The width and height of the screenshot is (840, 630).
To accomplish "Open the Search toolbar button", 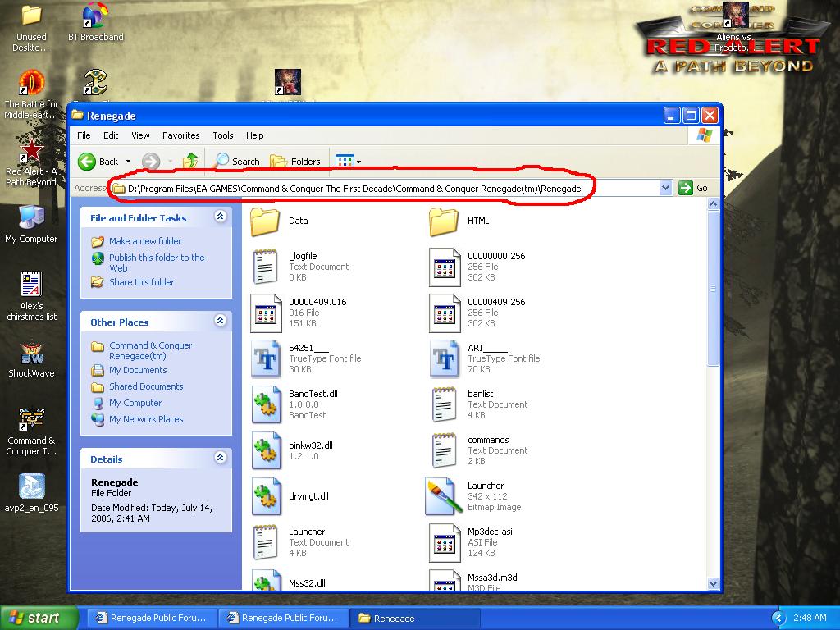I will pyautogui.click(x=237, y=162).
